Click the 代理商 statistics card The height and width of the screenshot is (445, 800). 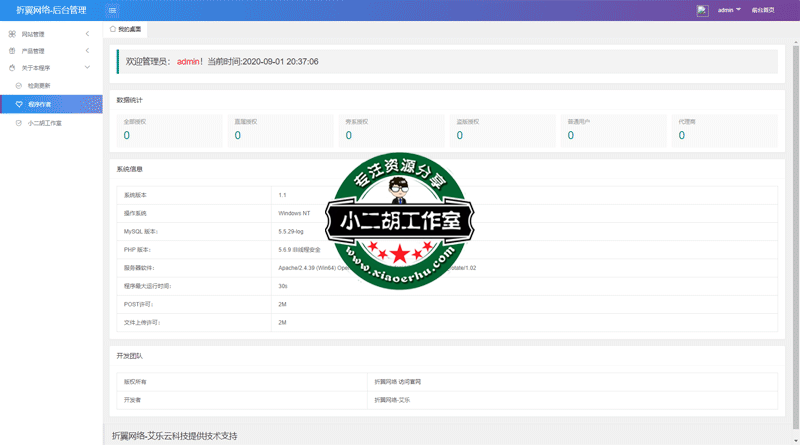click(x=724, y=130)
